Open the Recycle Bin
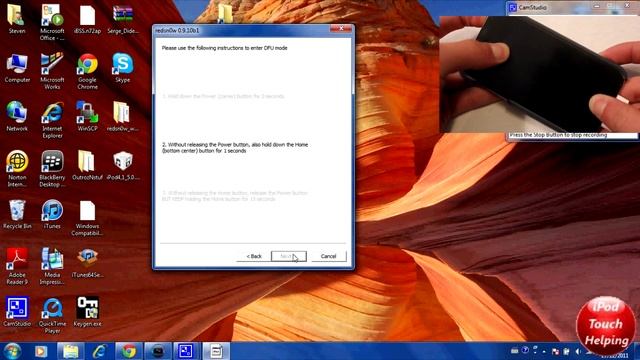640x360 pixels. pos(17,214)
